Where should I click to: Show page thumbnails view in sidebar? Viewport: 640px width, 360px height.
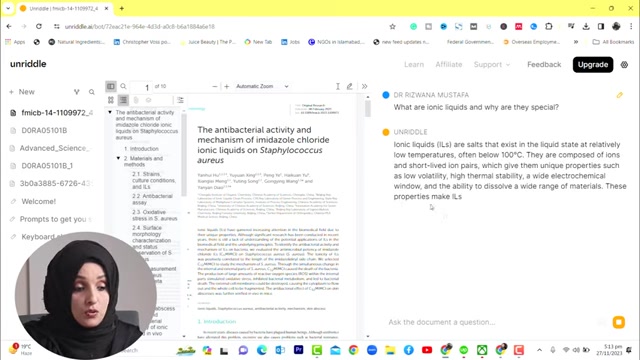(111, 100)
